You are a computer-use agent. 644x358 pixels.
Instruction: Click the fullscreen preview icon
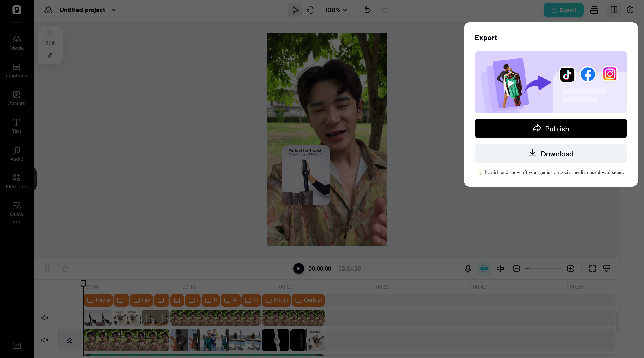point(592,268)
